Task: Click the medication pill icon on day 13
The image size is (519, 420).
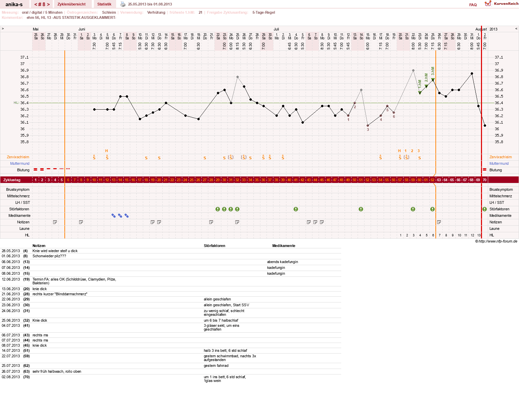Action: point(113,215)
